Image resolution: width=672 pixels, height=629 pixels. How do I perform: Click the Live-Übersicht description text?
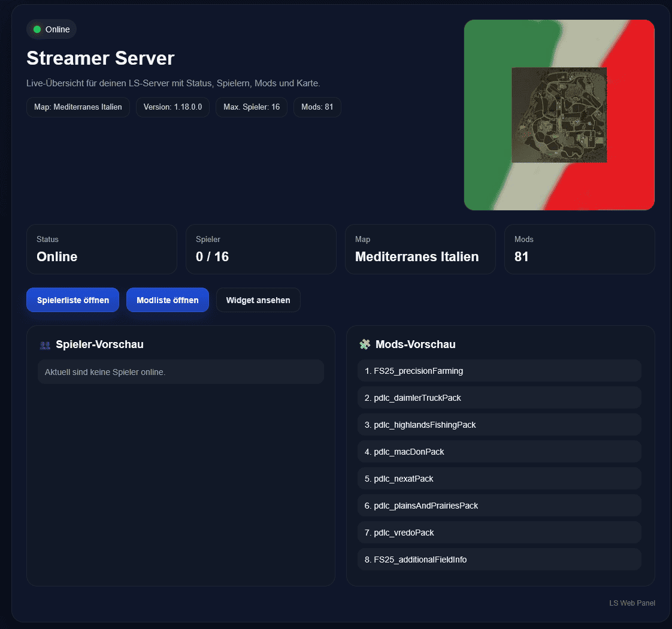(173, 83)
